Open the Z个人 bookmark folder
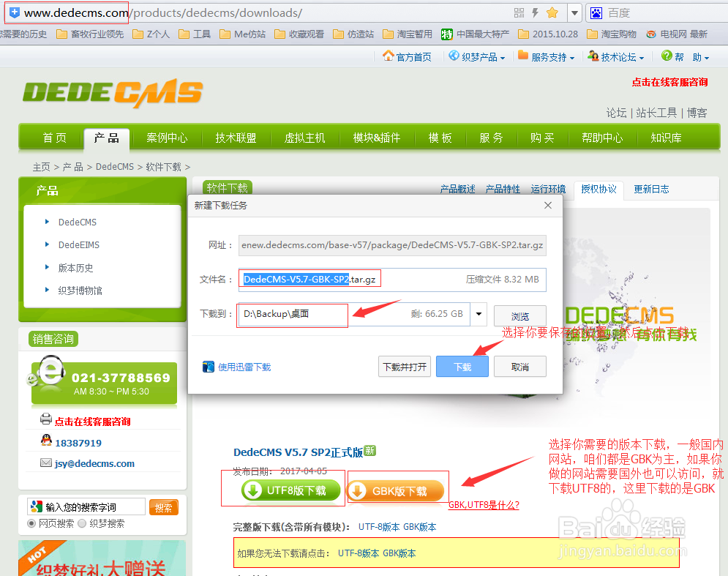Screen dimensions: 728x576 pos(151,34)
